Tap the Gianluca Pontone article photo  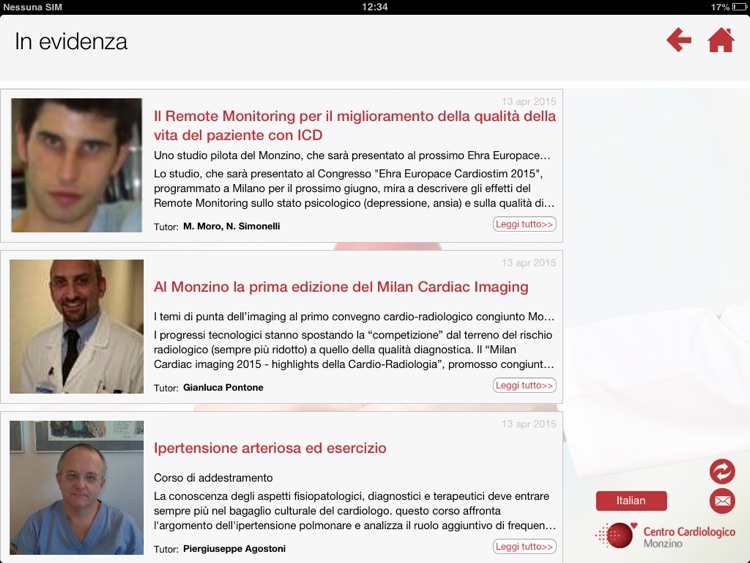[x=77, y=327]
